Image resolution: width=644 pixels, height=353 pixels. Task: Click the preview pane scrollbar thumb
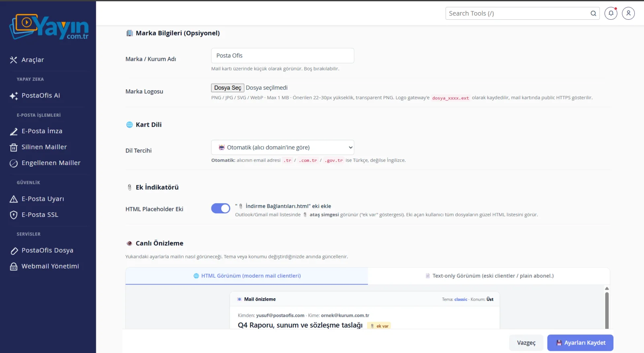click(607, 310)
